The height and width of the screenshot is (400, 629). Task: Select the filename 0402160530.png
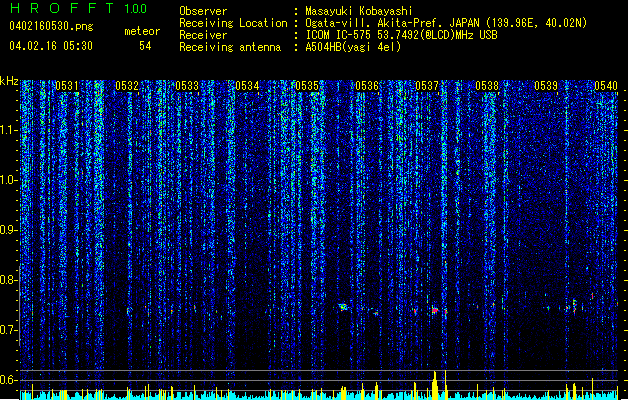tap(51, 26)
